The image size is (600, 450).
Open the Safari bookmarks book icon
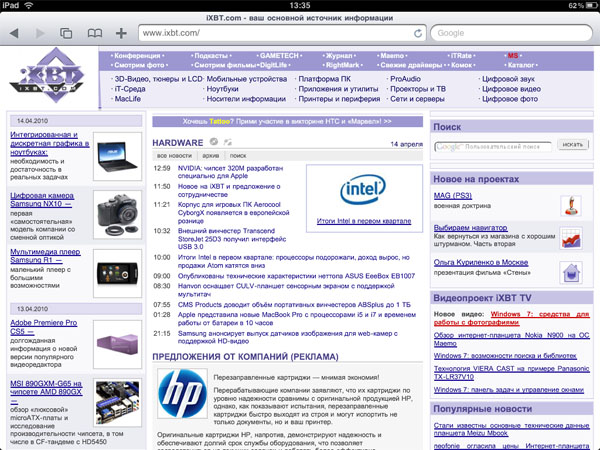tap(94, 33)
